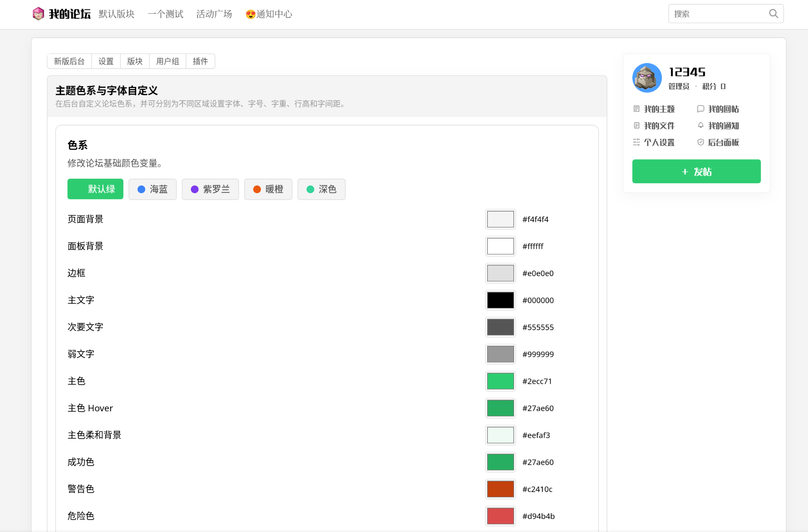
Task: Open the 版块 tab
Action: click(x=135, y=61)
